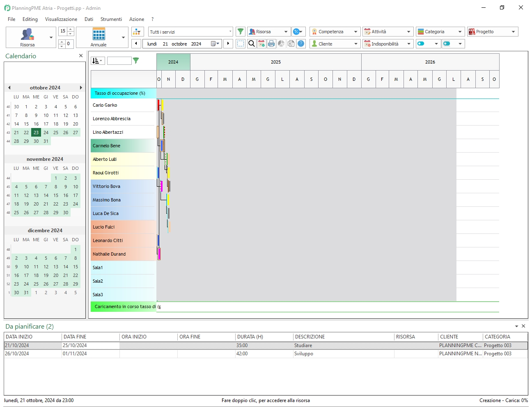
Task: Click the striped blue toggle icon
Action: (447, 43)
